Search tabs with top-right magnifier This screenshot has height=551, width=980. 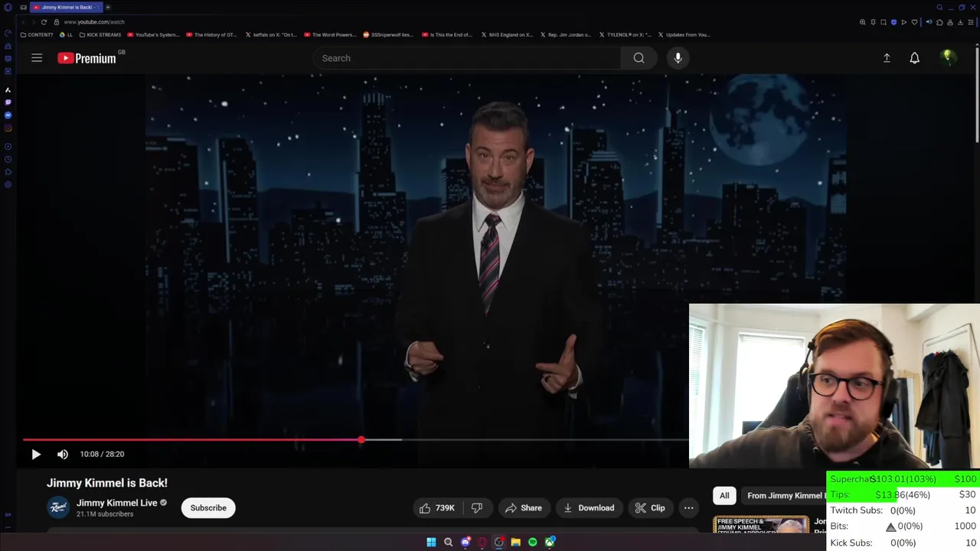[939, 7]
